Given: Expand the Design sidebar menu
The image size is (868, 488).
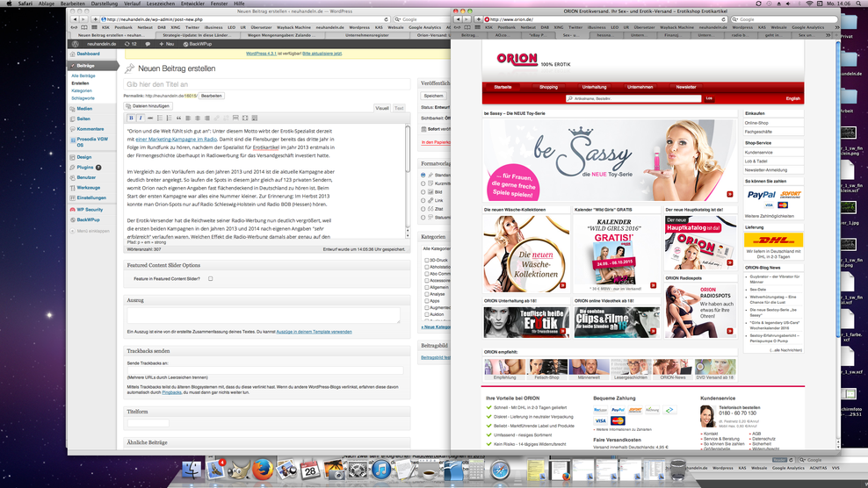Looking at the screenshot, I should [x=84, y=157].
